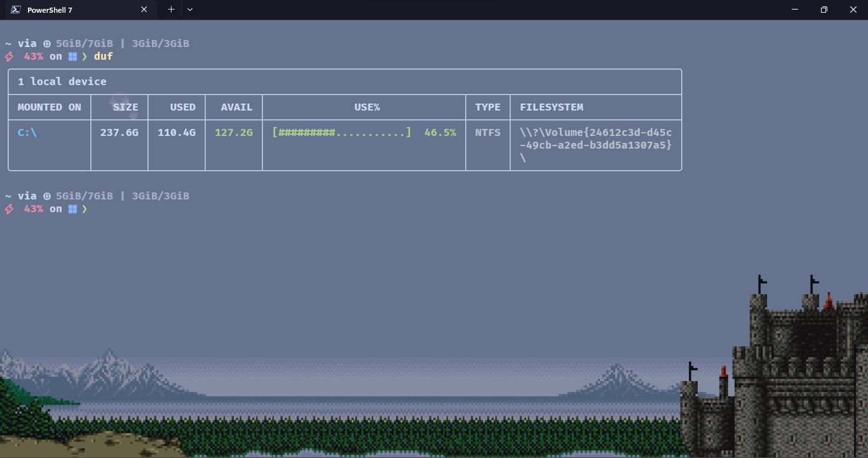This screenshot has height=458, width=868.
Task: Click the NTFS type value
Action: 487,132
